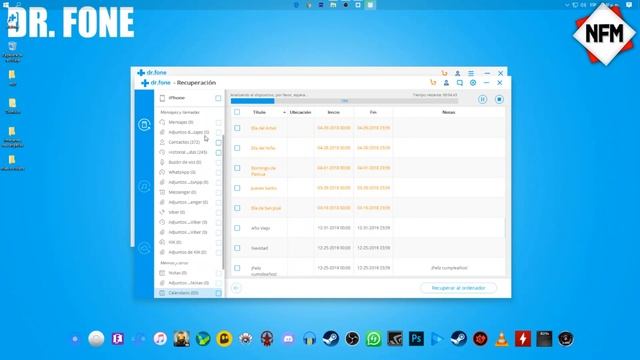Select the Día de San José event title

[x=266, y=208]
